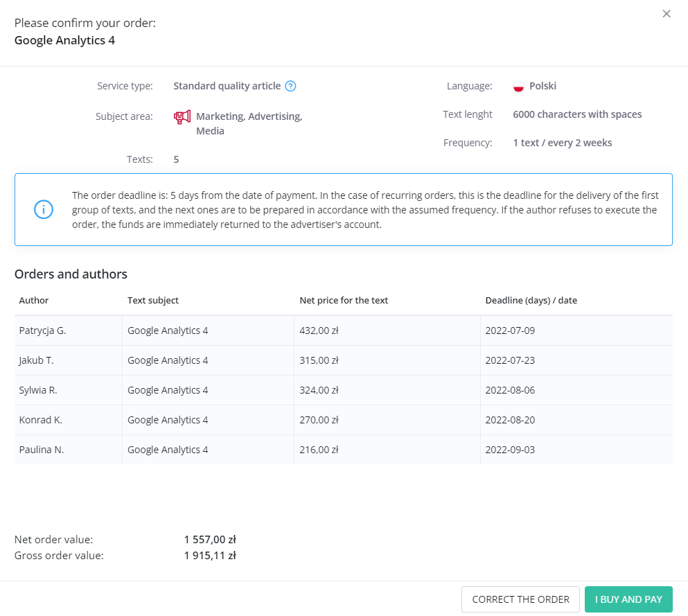688x616 pixels.
Task: Click Google Analytics 4 in Jakub T. row
Action: [x=168, y=360]
